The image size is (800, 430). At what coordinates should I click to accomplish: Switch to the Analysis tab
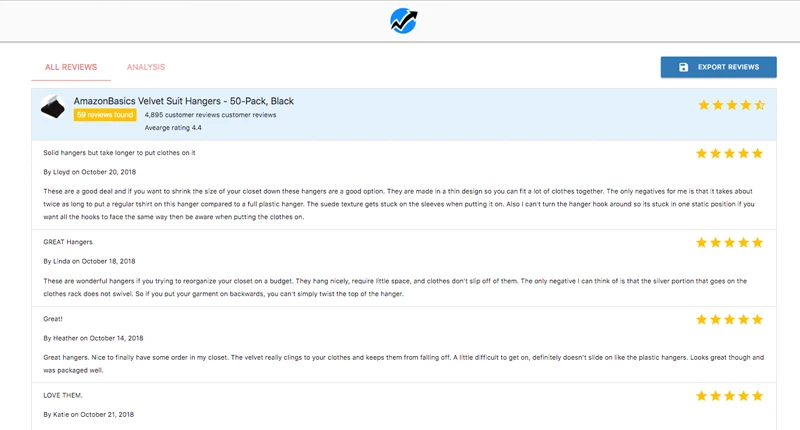146,67
